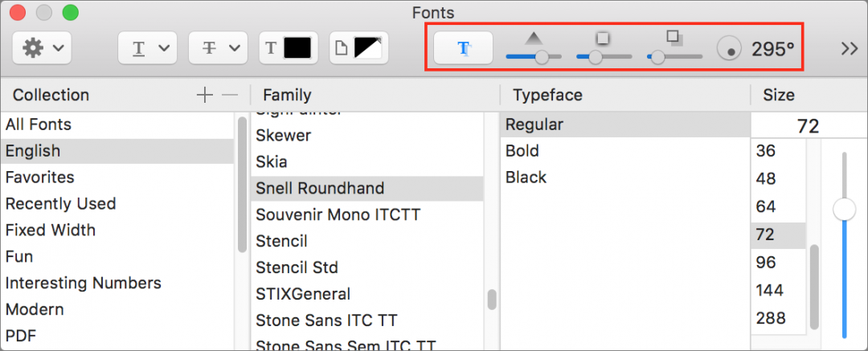The image size is (868, 351).
Task: Click the vertical font size slider knob
Action: tap(845, 210)
